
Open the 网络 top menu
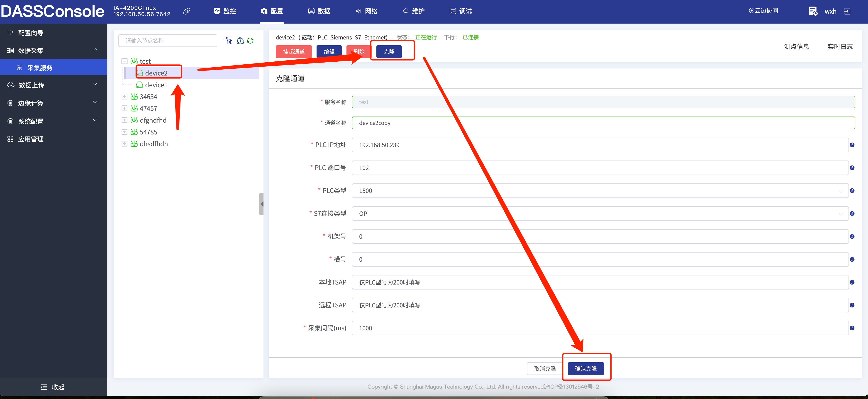tap(366, 11)
